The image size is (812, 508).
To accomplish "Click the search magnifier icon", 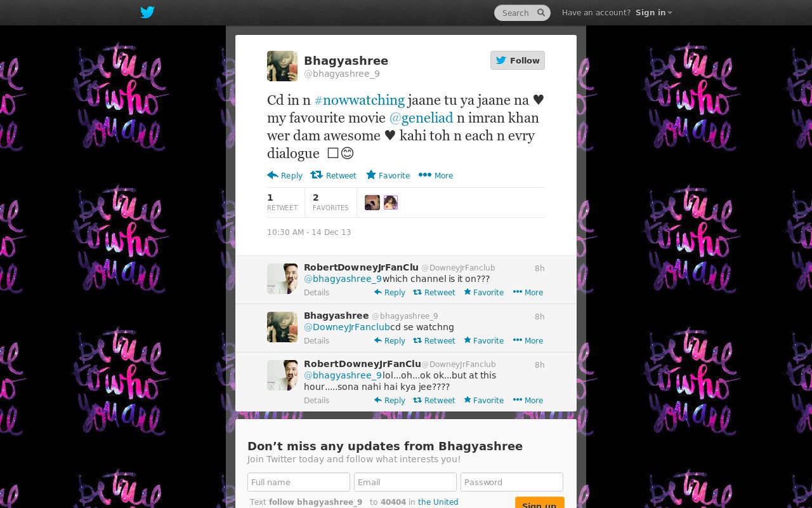I will 541,13.
